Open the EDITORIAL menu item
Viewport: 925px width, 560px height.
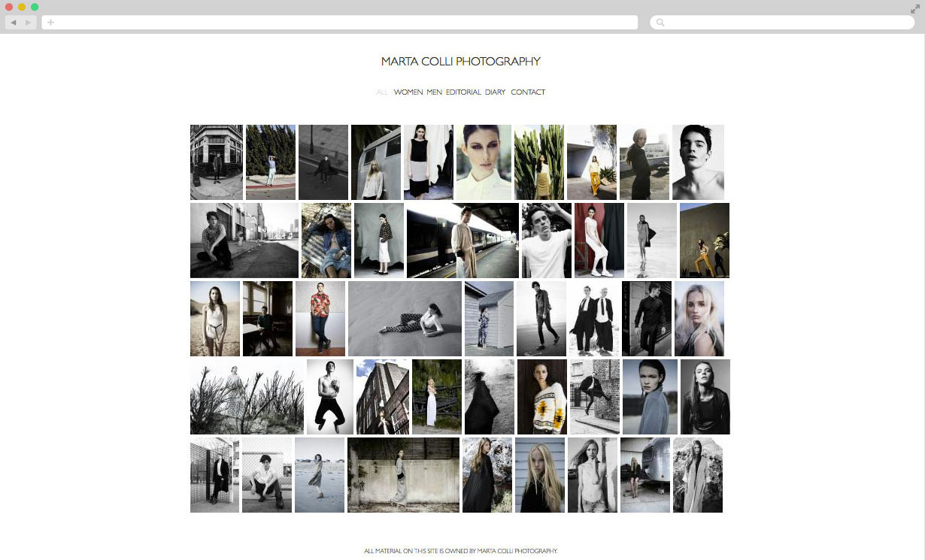463,92
